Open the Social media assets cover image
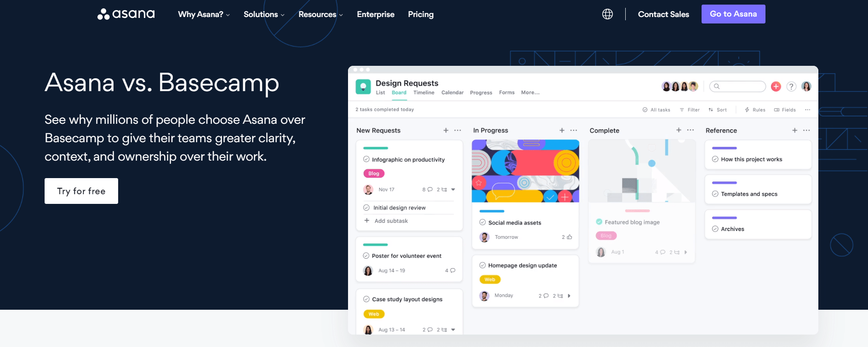 (x=525, y=171)
